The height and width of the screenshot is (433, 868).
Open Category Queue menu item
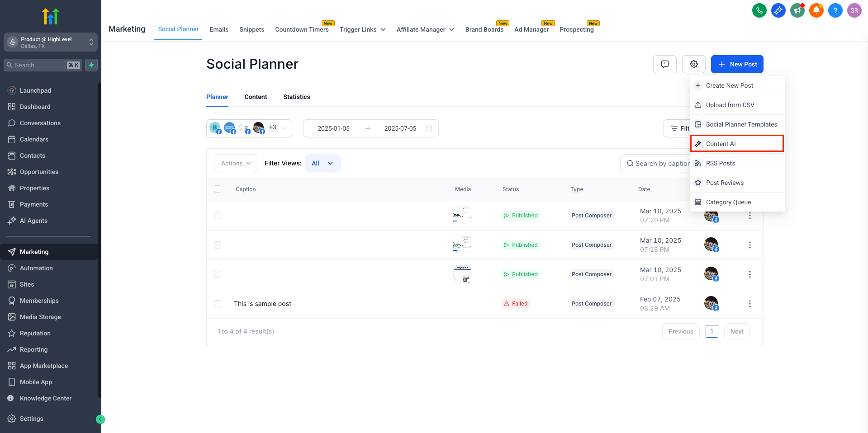737,202
